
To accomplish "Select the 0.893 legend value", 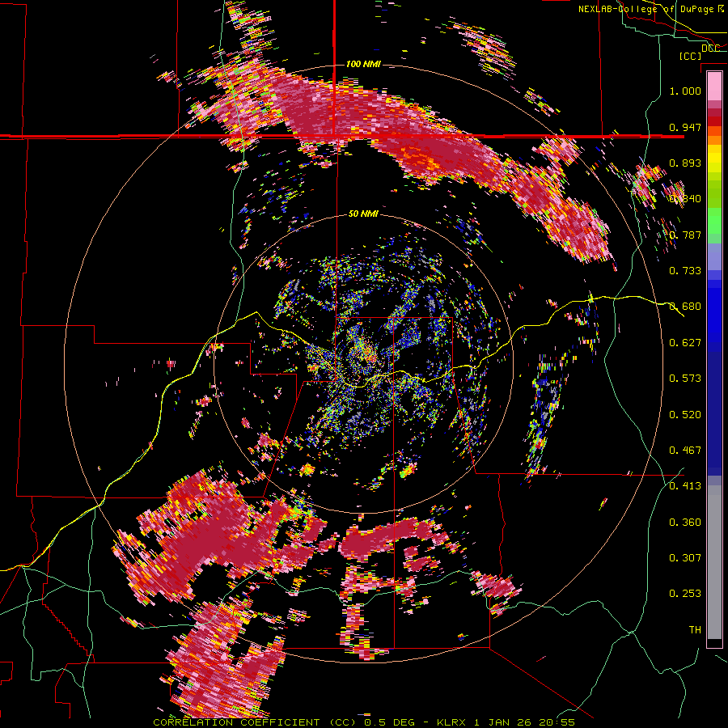I will pyautogui.click(x=685, y=163).
